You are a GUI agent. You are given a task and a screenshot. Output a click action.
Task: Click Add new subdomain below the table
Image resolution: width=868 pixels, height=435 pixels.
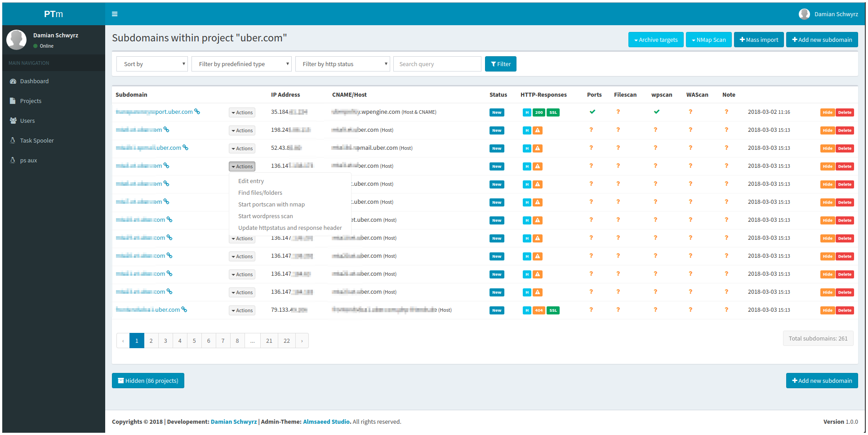click(822, 381)
